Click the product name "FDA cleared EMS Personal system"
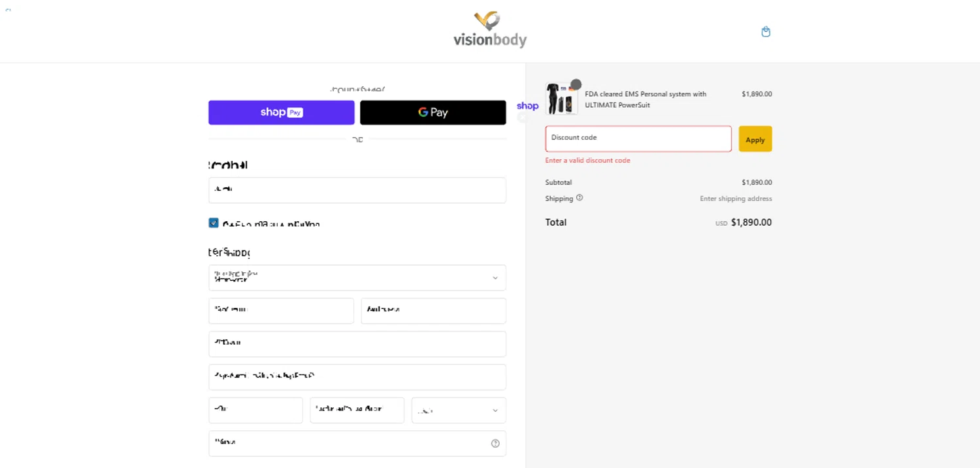This screenshot has height=468, width=980. pyautogui.click(x=645, y=99)
